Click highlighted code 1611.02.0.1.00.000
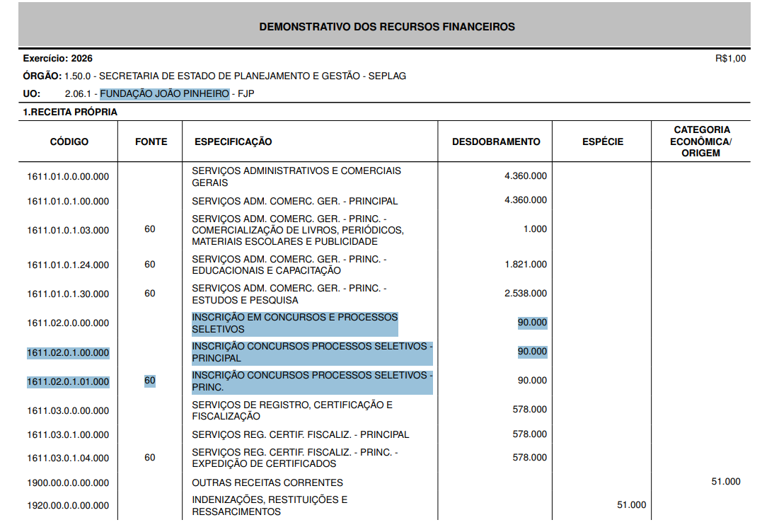The height and width of the screenshot is (532, 762). pos(69,352)
